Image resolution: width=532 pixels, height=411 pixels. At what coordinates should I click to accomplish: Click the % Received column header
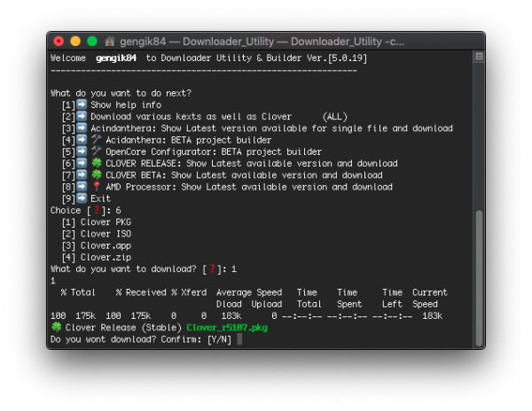coord(141,292)
